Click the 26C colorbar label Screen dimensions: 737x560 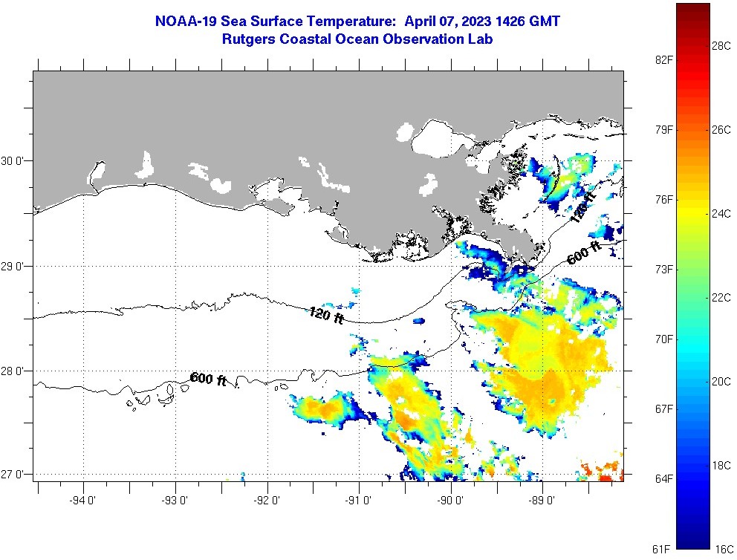coord(721,130)
